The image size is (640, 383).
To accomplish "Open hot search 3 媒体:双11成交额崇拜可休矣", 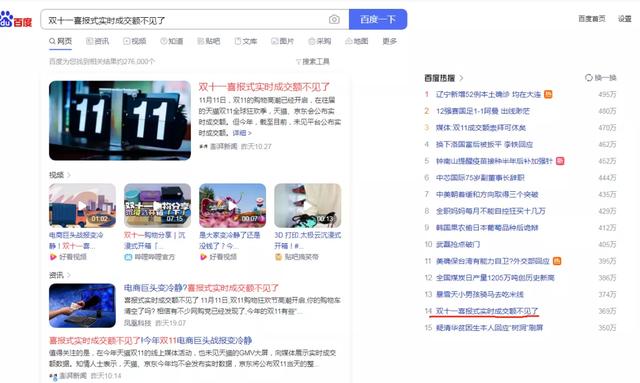I will [x=481, y=128].
